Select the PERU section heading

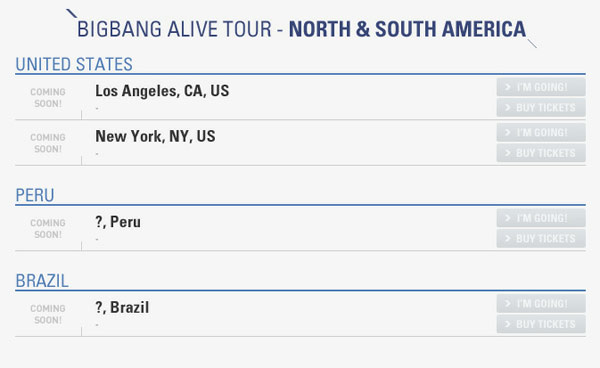(x=35, y=195)
